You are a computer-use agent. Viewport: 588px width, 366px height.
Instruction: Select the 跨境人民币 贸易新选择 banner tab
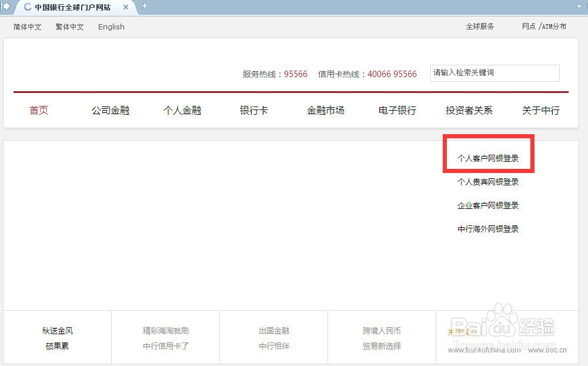click(382, 338)
